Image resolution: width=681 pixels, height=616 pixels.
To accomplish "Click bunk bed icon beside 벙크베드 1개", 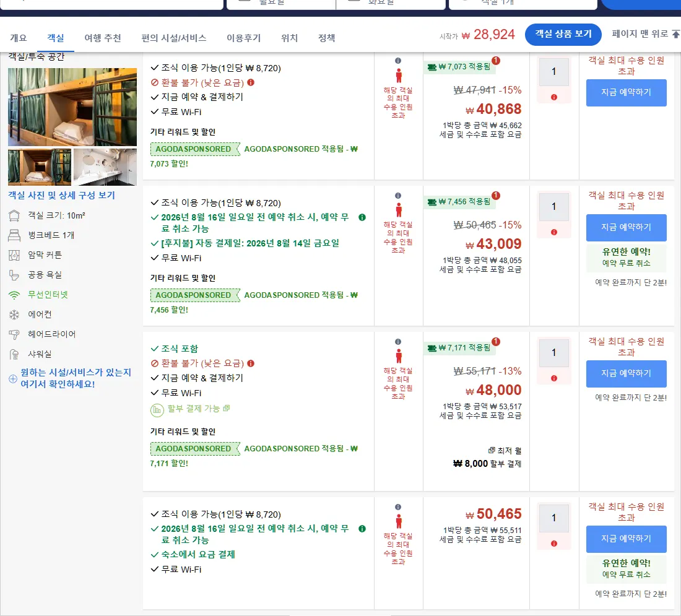I will 14,235.
